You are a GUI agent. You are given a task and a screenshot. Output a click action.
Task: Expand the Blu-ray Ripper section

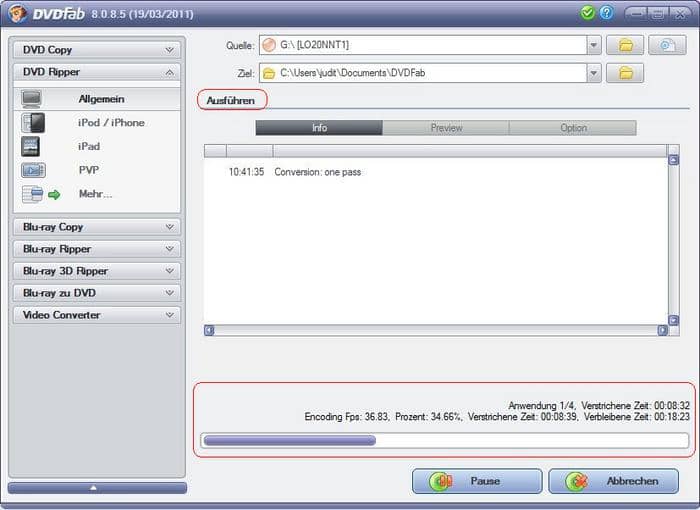pyautogui.click(x=97, y=249)
